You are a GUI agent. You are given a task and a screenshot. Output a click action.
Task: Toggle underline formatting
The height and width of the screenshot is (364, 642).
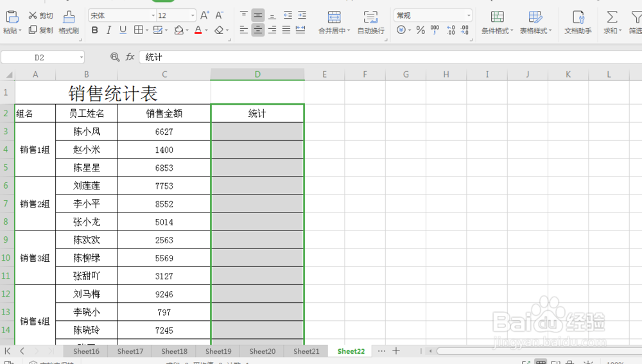pos(123,30)
